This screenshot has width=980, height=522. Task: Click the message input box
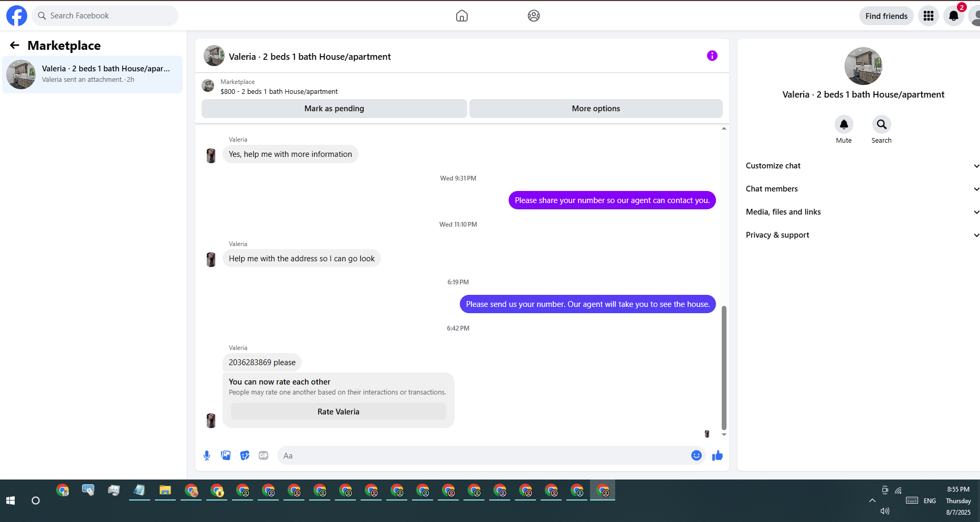[x=483, y=455]
